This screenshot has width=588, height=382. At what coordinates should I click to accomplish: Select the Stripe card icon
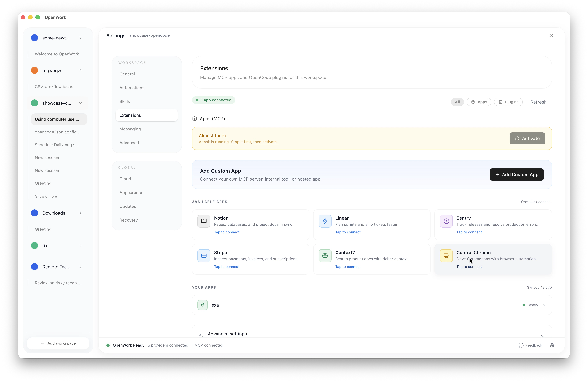click(x=204, y=256)
